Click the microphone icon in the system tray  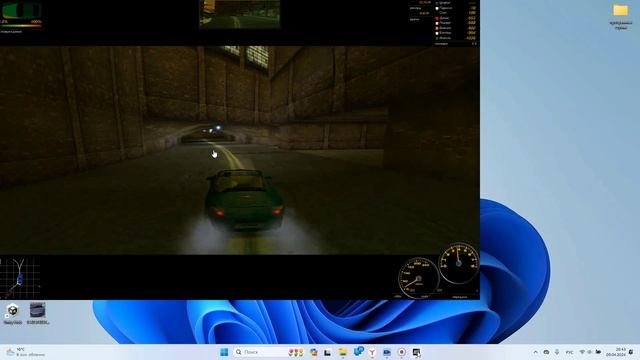point(557,352)
